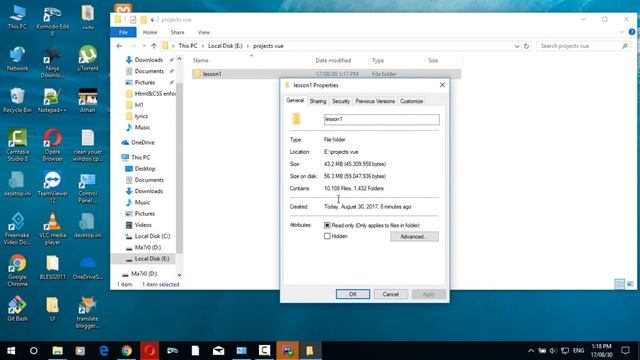Click the volume icon in system tray
640x360 pixels.
point(553,351)
